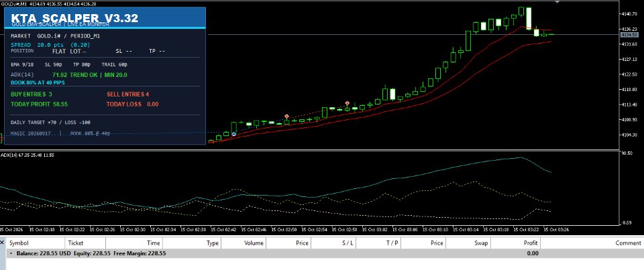Sort trades by Symbol column header
Image resolution: width=644 pixels, height=270 pixels.
coord(36,243)
